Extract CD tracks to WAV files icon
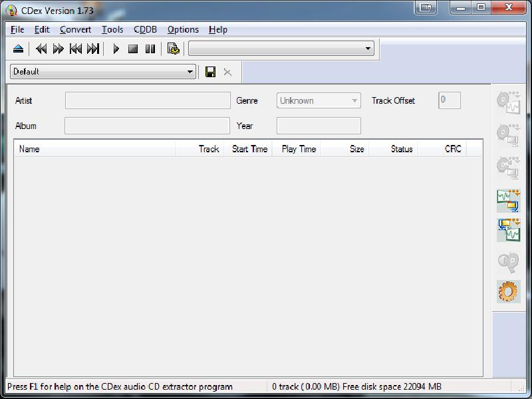This screenshot has height=399, width=532. 508,102
